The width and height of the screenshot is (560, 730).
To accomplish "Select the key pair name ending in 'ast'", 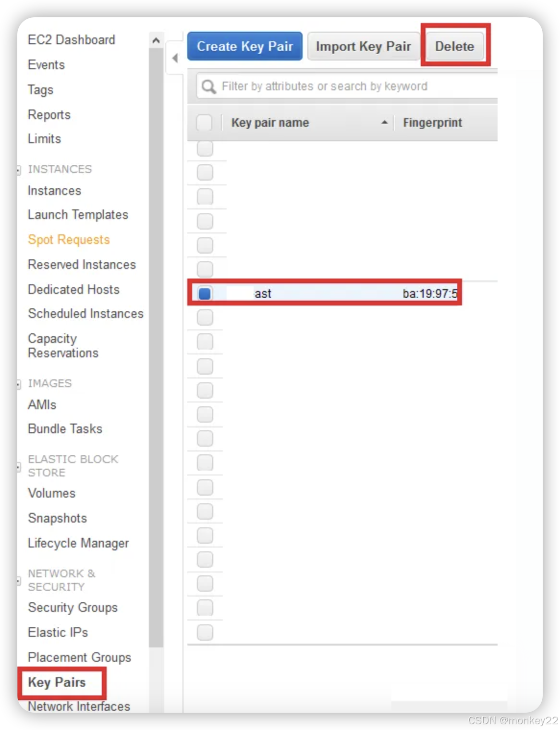I will 263,293.
